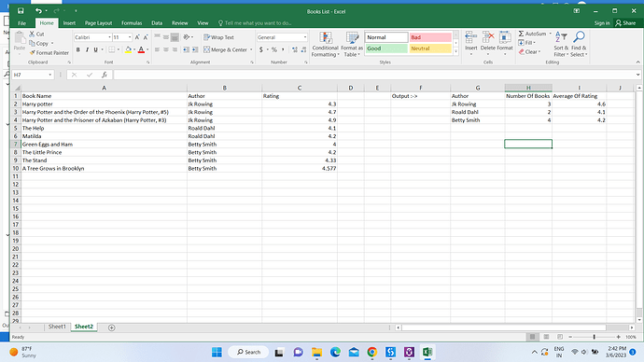Toggle Bold formatting

coord(78,49)
